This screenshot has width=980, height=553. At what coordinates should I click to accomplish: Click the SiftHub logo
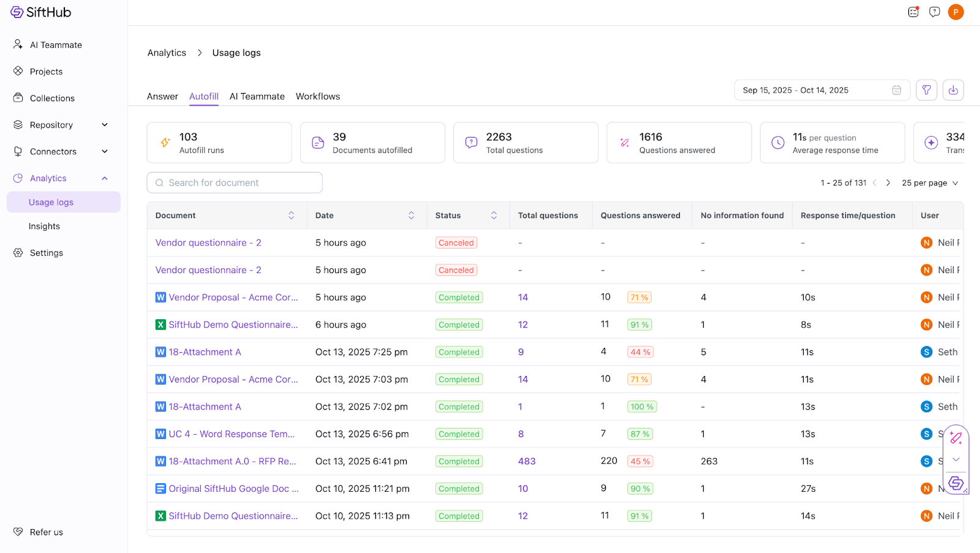pos(41,12)
